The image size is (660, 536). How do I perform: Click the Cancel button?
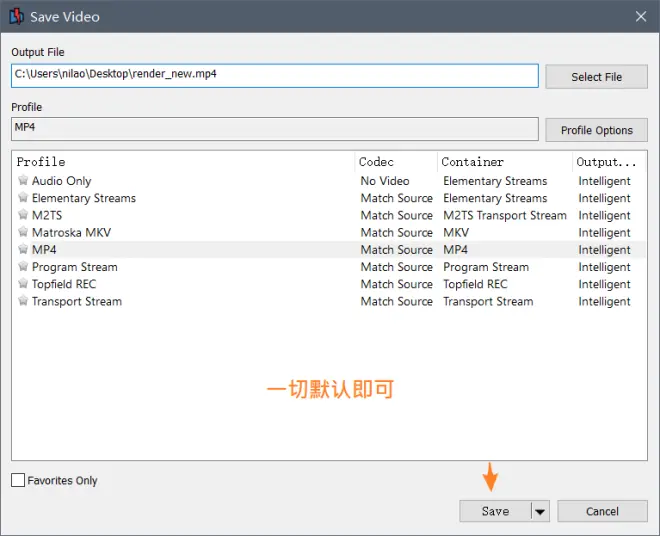[x=602, y=511]
